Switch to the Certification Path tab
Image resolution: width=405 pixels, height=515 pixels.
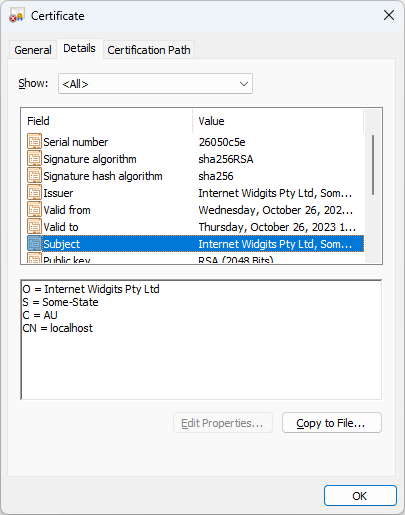point(149,50)
